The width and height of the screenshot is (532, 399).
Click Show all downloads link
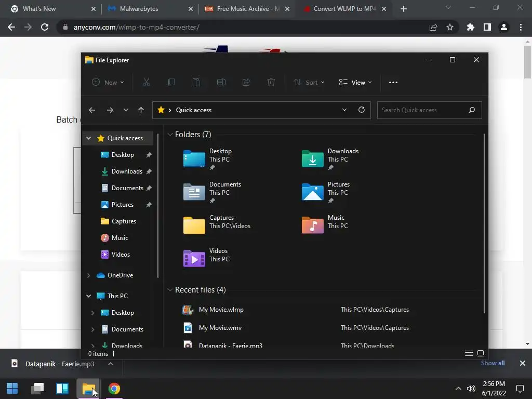[x=493, y=363]
